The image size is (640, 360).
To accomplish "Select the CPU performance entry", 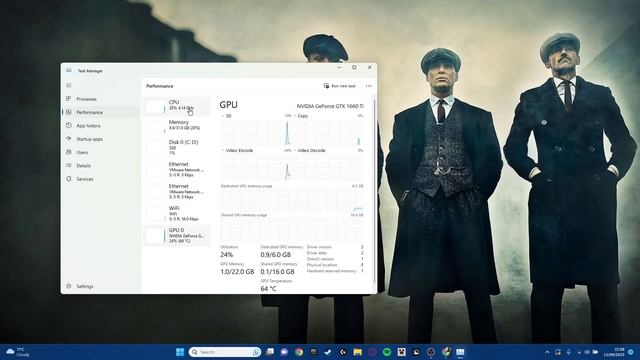I will click(177, 107).
